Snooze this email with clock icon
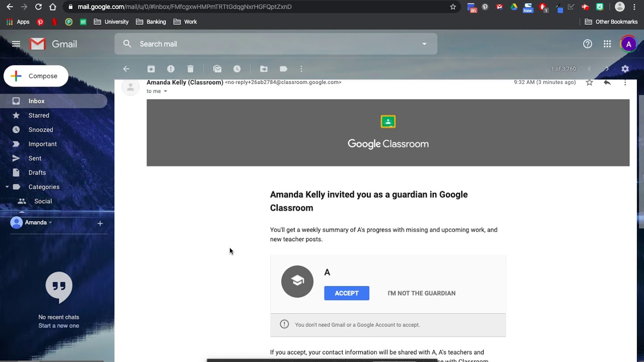 (x=237, y=69)
